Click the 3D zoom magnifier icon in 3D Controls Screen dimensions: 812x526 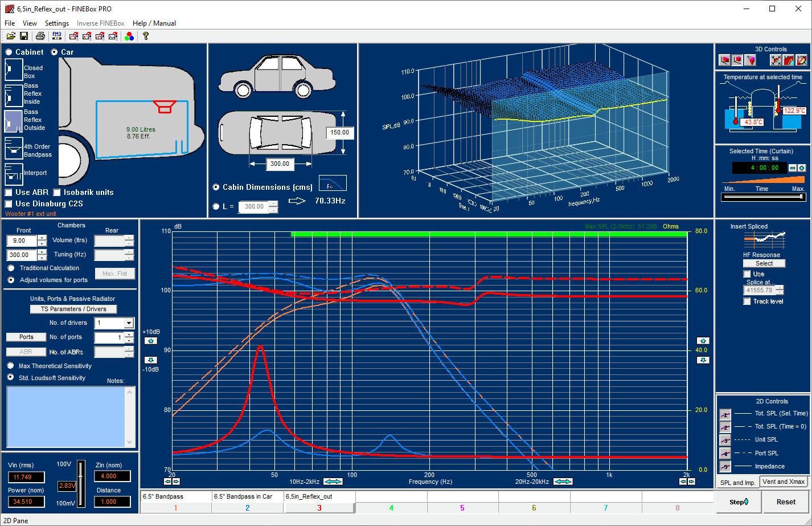[x=801, y=60]
